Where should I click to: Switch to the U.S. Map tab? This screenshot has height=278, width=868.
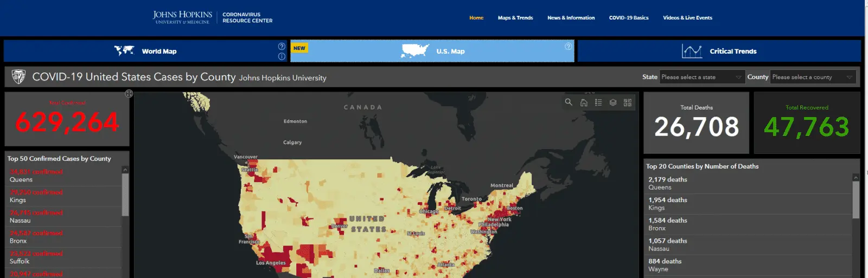click(432, 51)
